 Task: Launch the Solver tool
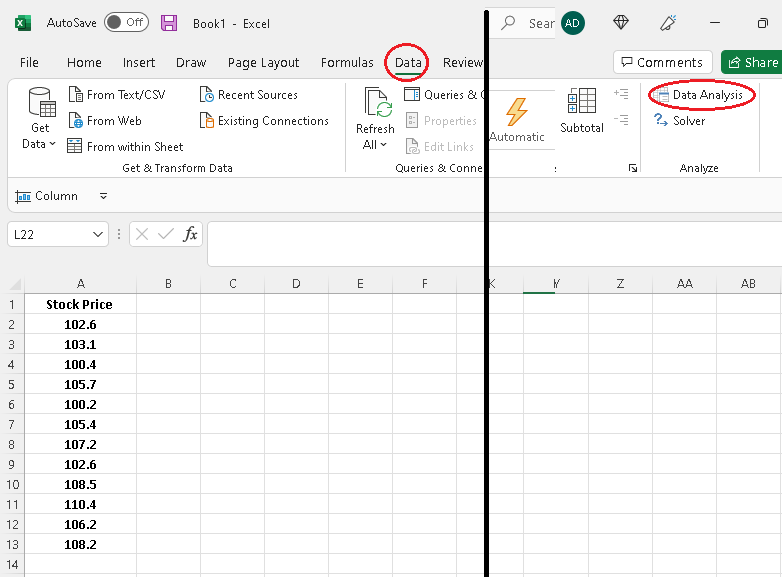[680, 121]
